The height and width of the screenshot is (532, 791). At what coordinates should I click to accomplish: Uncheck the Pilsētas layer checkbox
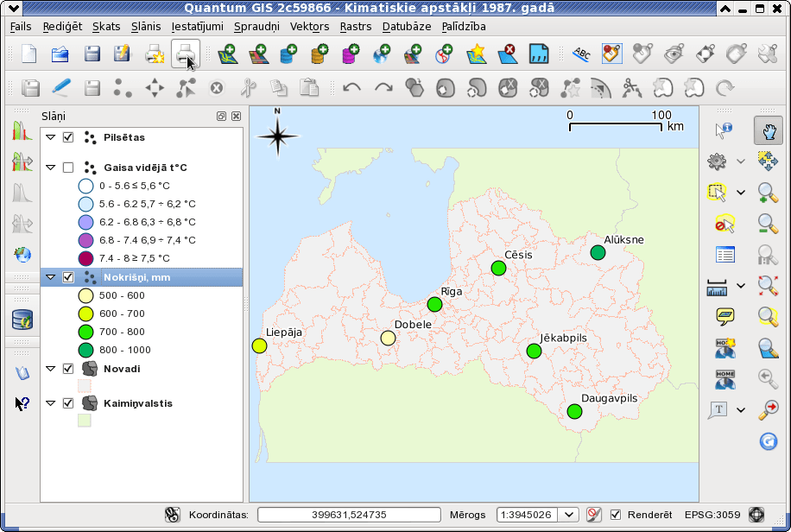(x=68, y=137)
